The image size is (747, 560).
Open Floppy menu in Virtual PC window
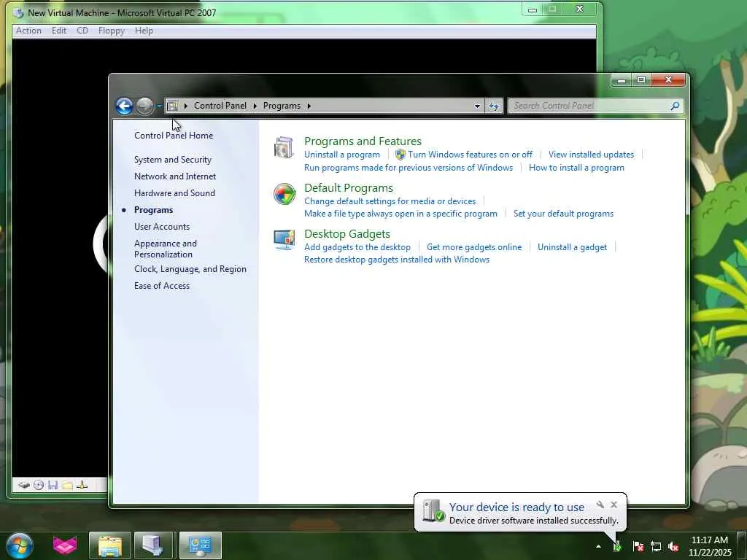click(111, 31)
